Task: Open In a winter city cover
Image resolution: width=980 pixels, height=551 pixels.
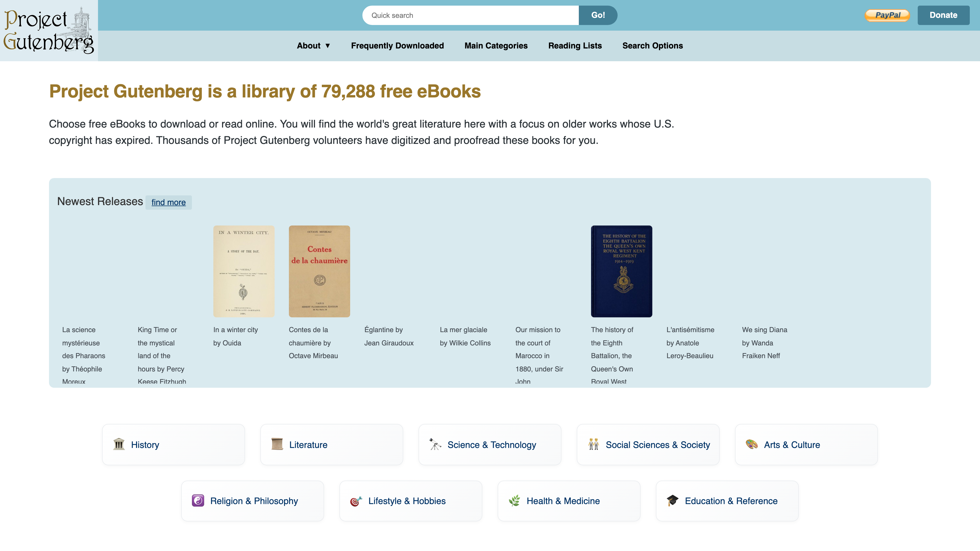Action: (244, 271)
